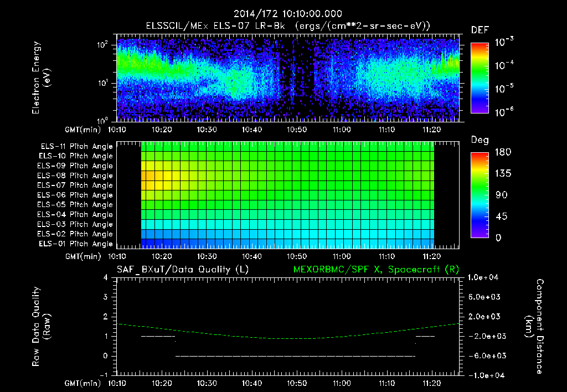Select the ELS-10 Pitch Angle row label
567x392 pixels.
pos(75,156)
